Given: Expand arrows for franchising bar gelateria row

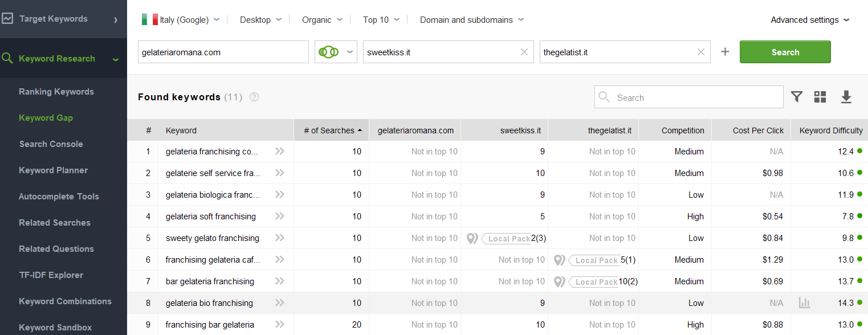Looking at the screenshot, I should (x=279, y=325).
